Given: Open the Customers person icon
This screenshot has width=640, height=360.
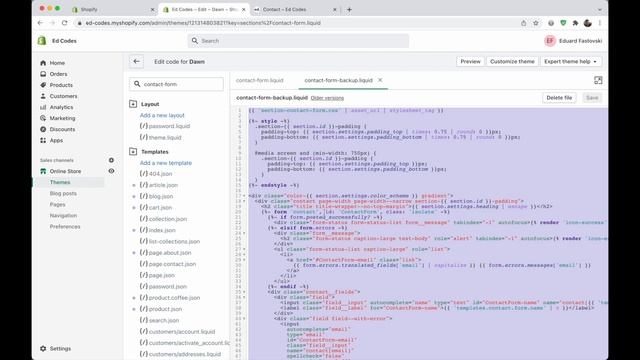Looking at the screenshot, I should coord(43,96).
